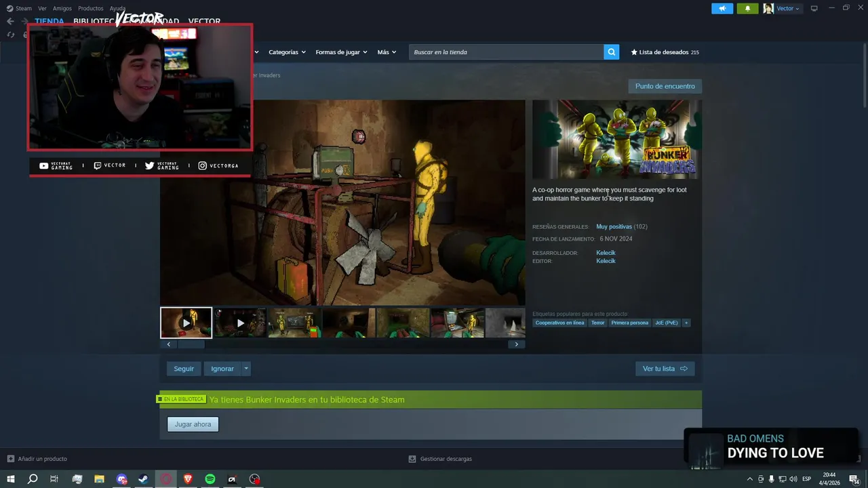
Task: Click the JcE (PvE) tag
Action: 667,323
